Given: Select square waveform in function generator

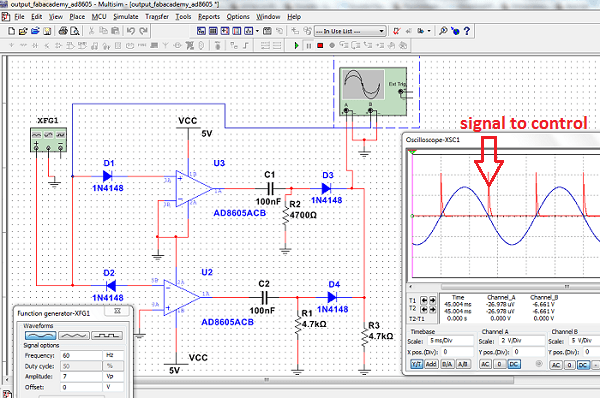Looking at the screenshot, I should coord(107,336).
